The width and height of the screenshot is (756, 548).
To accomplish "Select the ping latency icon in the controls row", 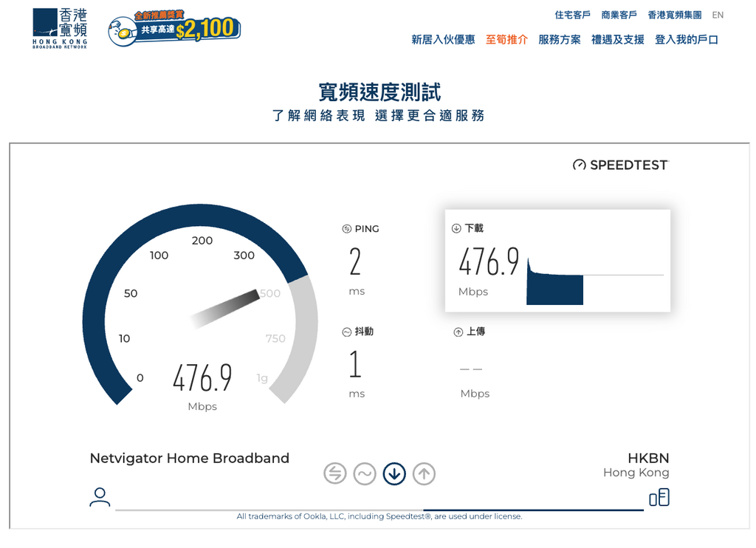I will click(335, 474).
